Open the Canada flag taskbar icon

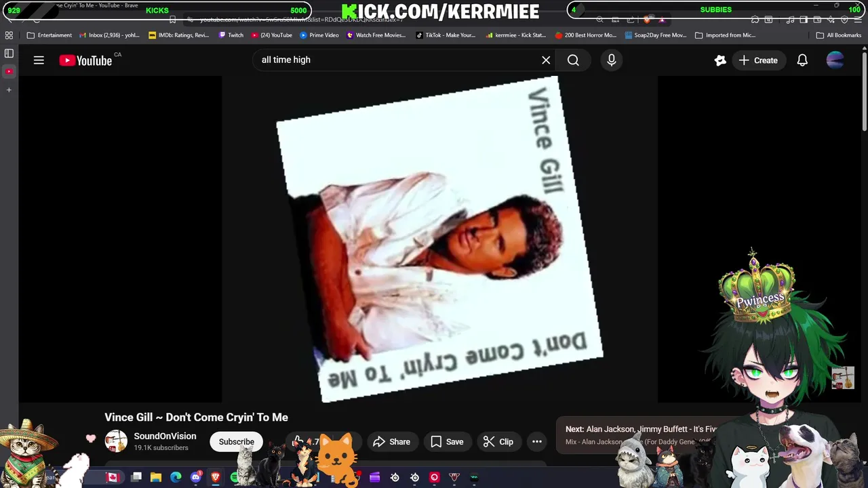pyautogui.click(x=113, y=477)
